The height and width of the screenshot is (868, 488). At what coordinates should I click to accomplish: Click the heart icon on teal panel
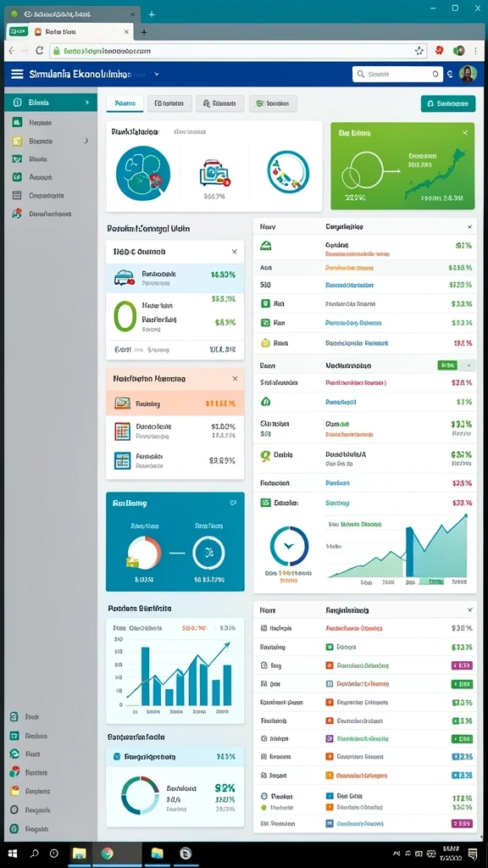[233, 504]
